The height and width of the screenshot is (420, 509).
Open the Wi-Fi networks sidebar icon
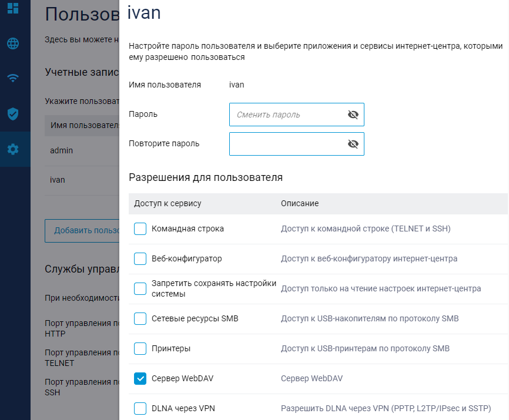13,78
